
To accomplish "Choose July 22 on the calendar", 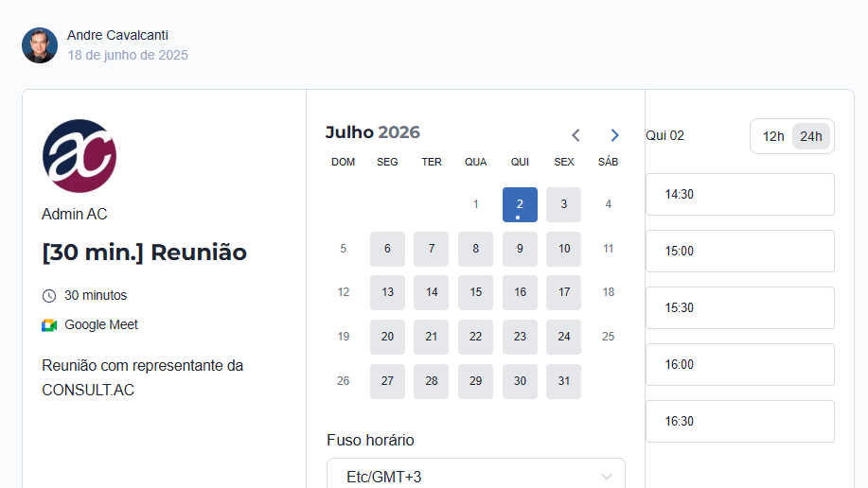I will [475, 337].
